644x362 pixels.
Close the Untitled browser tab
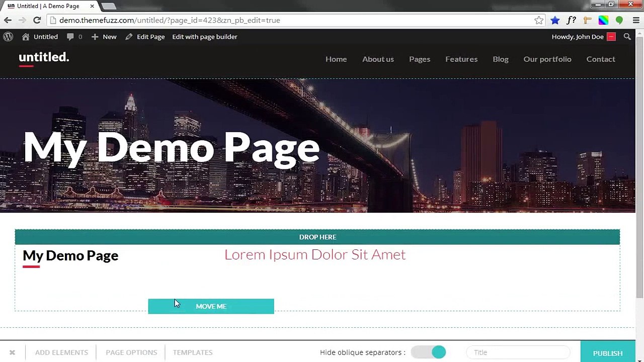[92, 6]
